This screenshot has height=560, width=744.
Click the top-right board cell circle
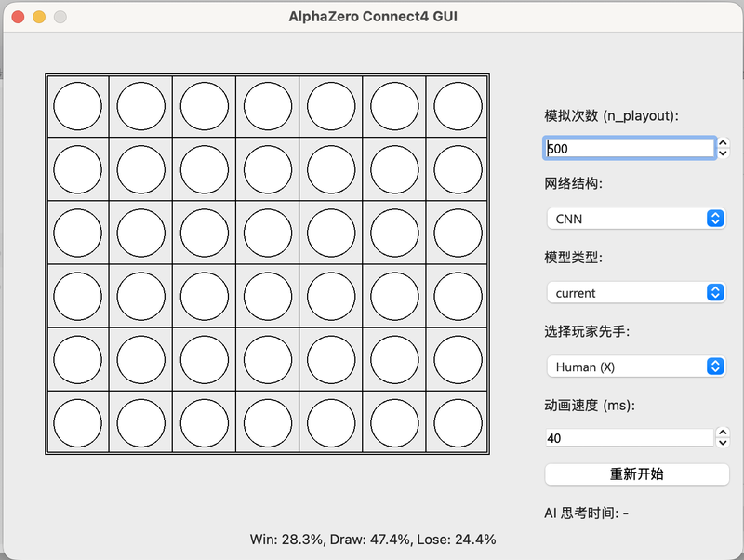tap(458, 106)
